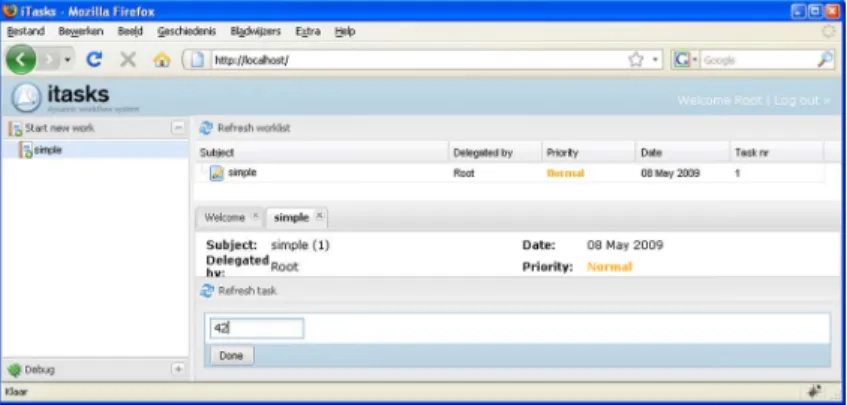Click the simple (1) subject text
The image size is (847, 405).
tap(300, 246)
